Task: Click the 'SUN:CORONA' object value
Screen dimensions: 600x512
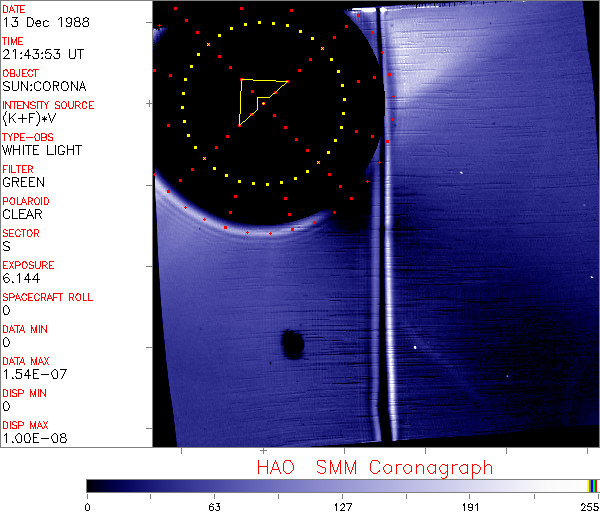Action: pyautogui.click(x=44, y=86)
